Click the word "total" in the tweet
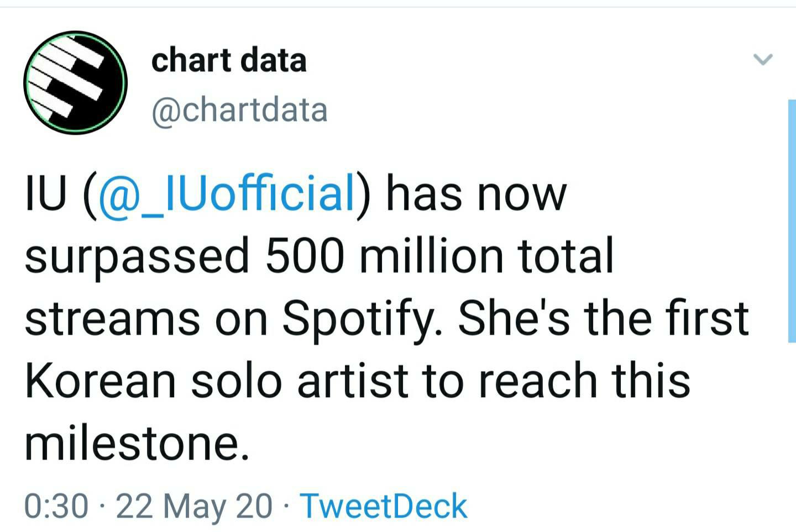 (567, 255)
